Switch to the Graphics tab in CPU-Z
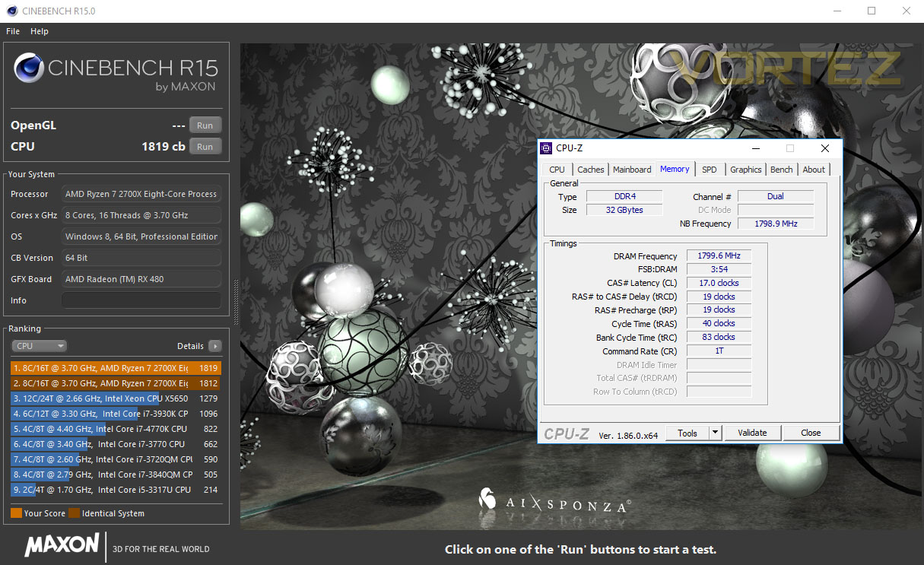This screenshot has width=924, height=565. point(746,170)
